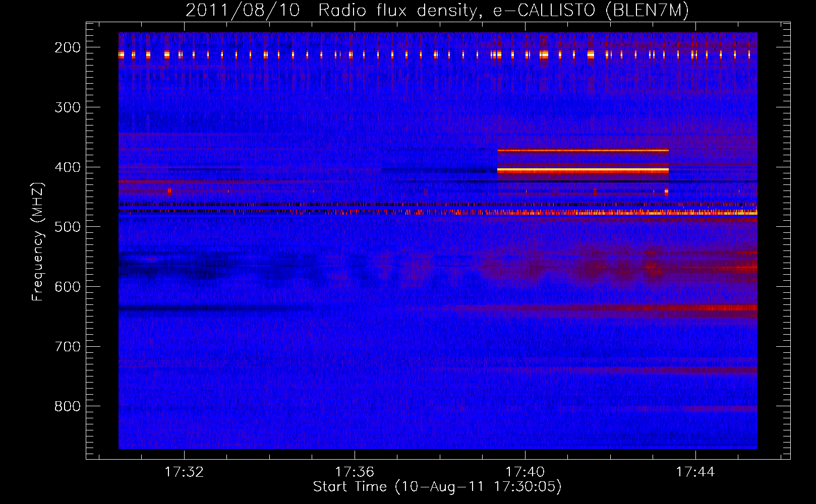Click the 500 frequency tick label

coord(68,227)
